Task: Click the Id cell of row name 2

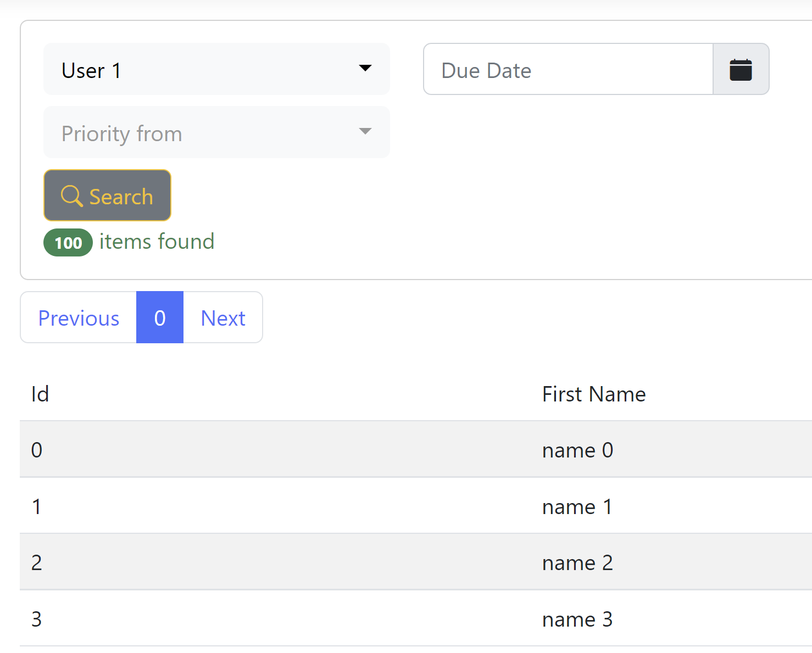Action: click(37, 563)
